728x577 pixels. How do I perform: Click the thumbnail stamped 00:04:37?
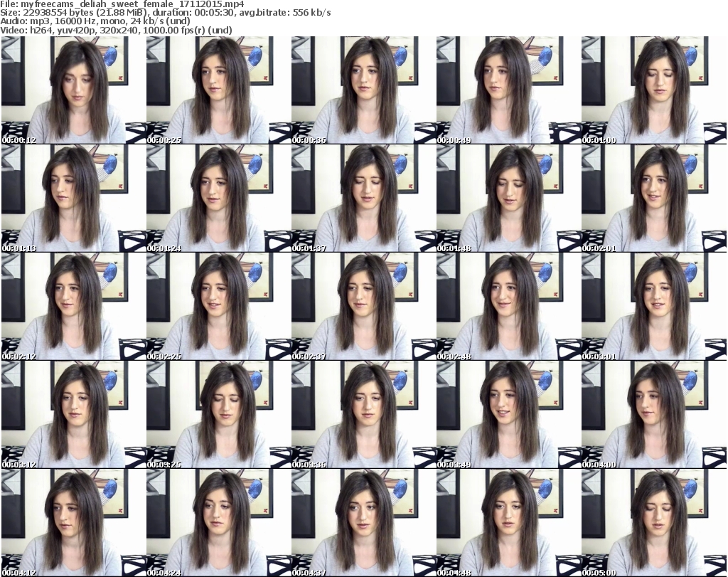tap(363, 523)
